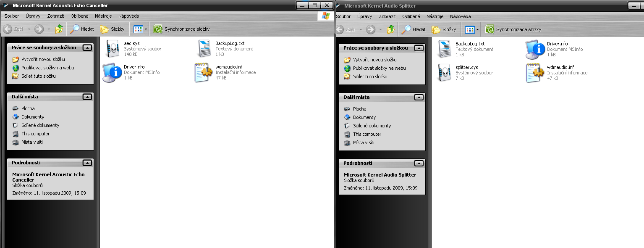Open Složky folders pane in left window
Viewport: 644px width, 248px height.
pyautogui.click(x=112, y=29)
